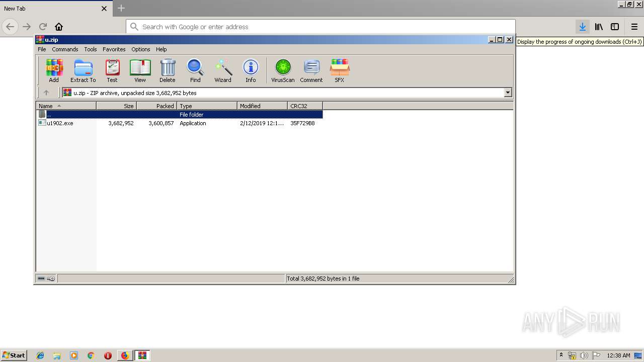Click the 12:38 AM clock
Viewport: 644px width, 362px height.
pos(618,355)
